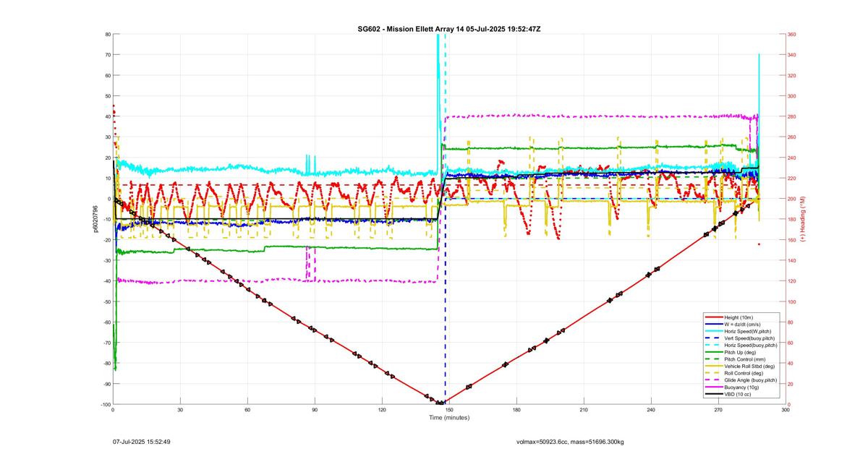Image resolution: width=868 pixels, height=454 pixels.
Task: Click the x-axis tick label 90
Action: tap(315, 410)
